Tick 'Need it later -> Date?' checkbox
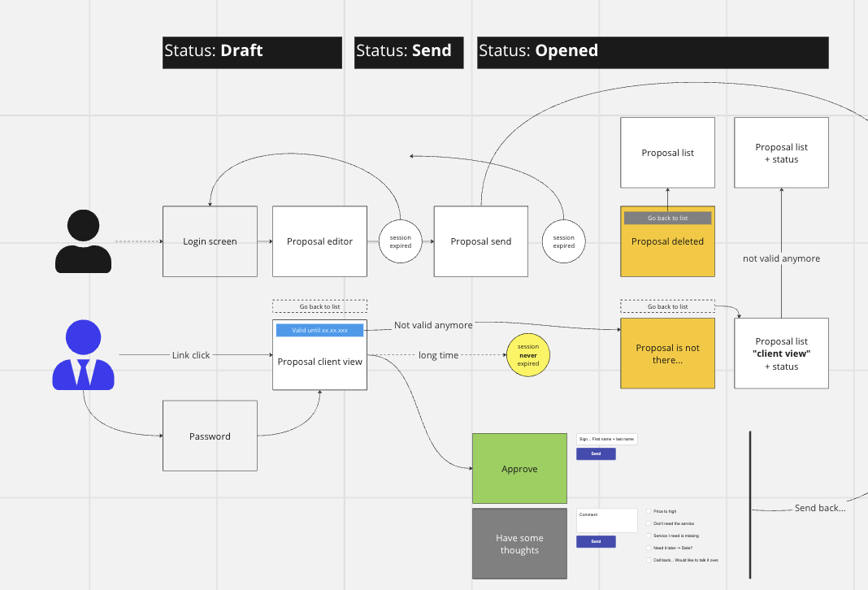 click(x=648, y=549)
